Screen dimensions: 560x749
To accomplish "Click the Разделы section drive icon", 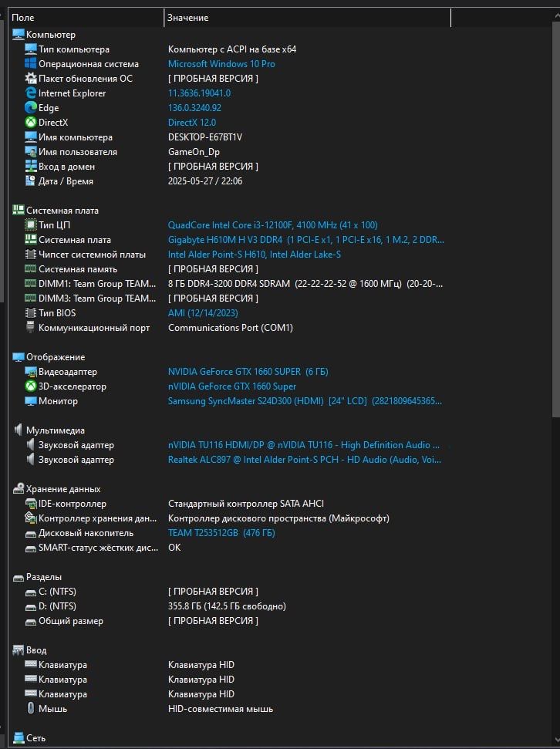I will 19,578.
